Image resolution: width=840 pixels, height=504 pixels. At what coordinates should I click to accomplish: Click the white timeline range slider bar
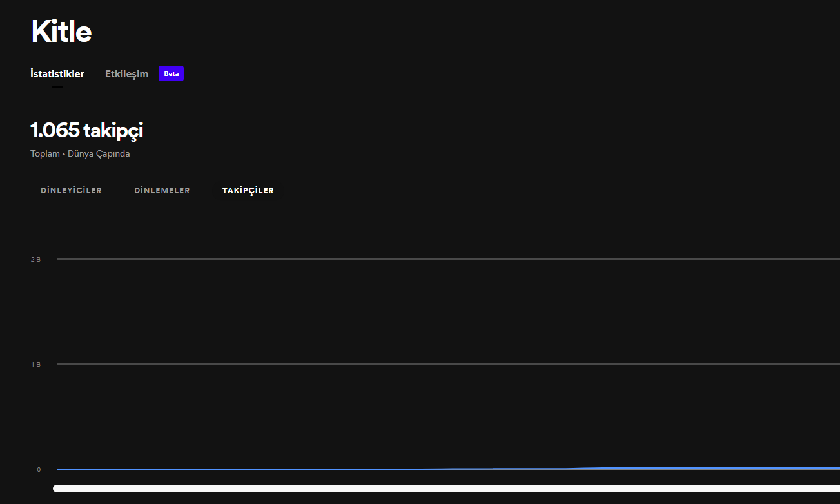(446, 489)
